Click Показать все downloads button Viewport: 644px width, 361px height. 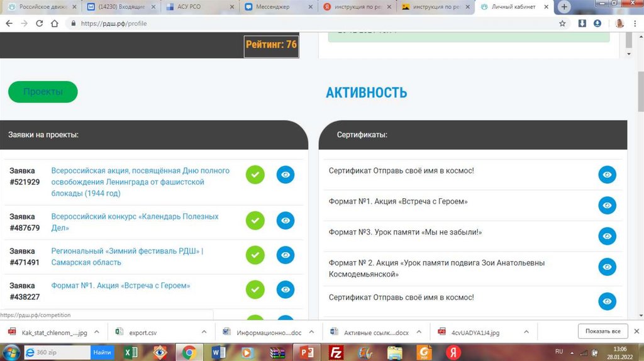[603, 331]
